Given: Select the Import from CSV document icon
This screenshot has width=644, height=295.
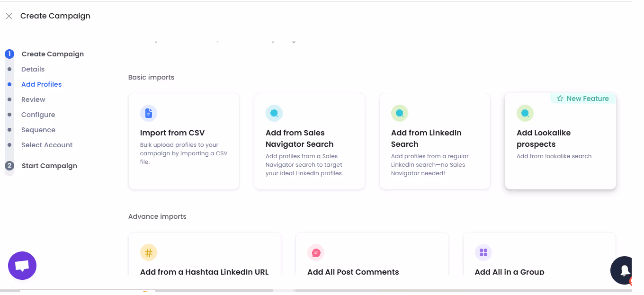Looking at the screenshot, I should [149, 113].
